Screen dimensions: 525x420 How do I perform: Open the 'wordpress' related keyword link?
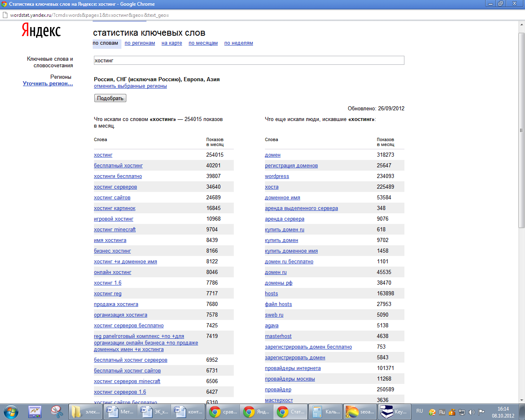coord(277,176)
